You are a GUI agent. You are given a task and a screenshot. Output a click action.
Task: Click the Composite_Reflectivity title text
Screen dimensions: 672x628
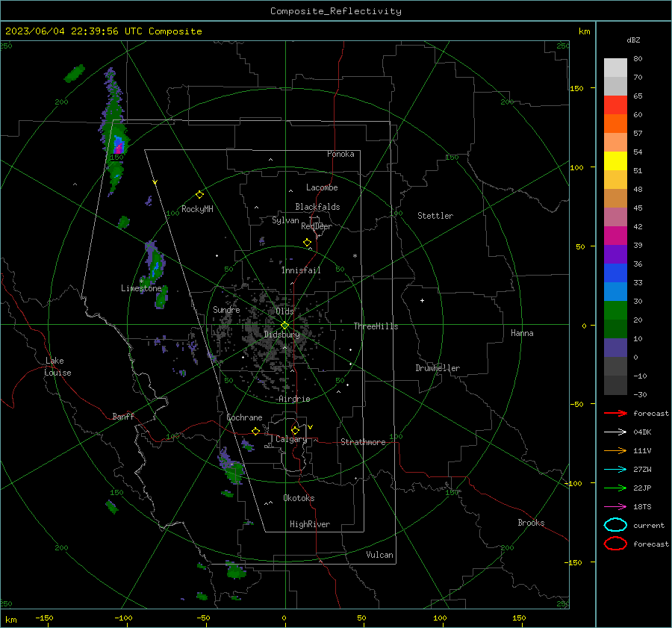point(336,11)
